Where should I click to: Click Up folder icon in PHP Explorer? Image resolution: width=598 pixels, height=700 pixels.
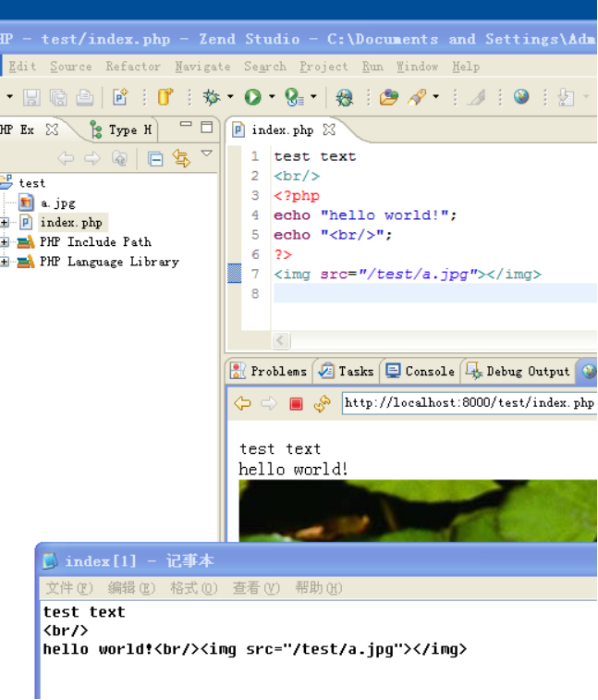pos(119,158)
